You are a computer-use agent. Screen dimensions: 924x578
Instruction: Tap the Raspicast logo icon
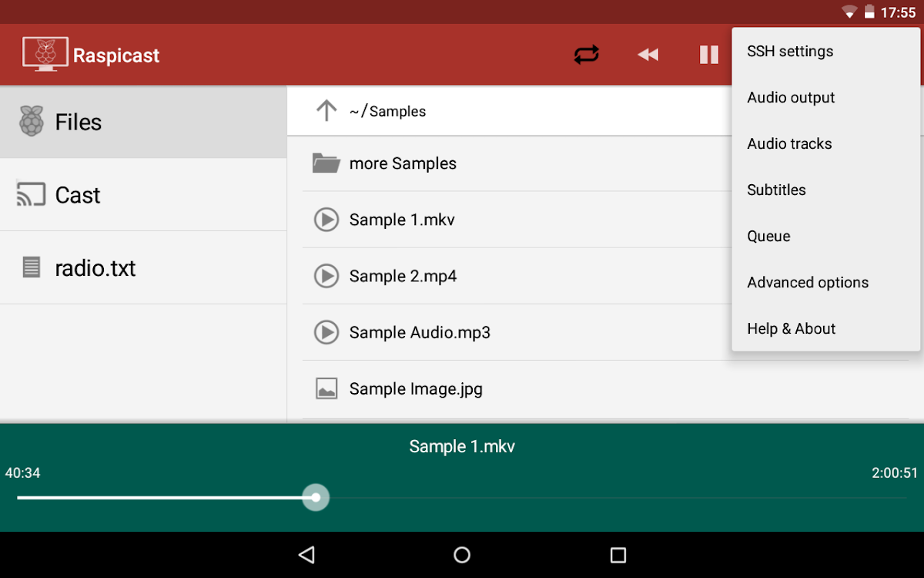point(45,55)
